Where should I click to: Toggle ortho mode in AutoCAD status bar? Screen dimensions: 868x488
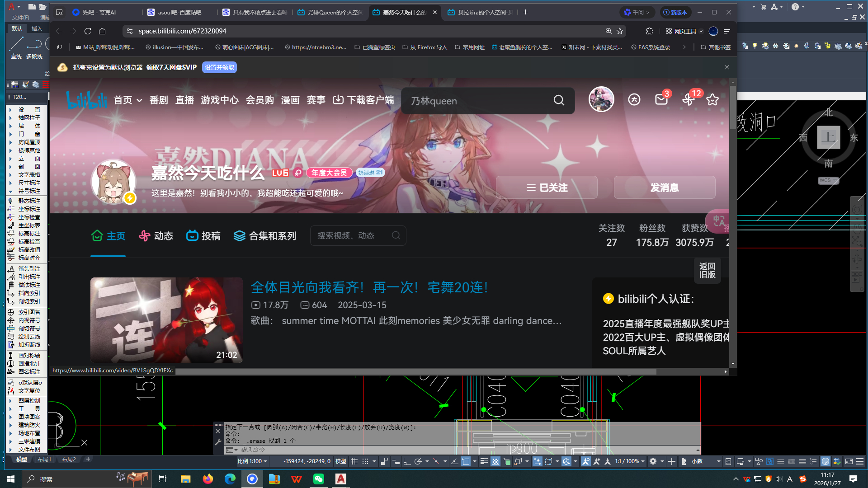click(407, 461)
